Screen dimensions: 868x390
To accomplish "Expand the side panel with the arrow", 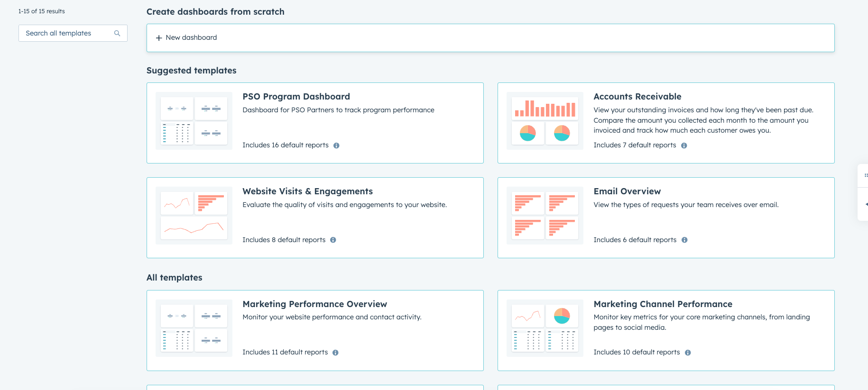I will 866,204.
